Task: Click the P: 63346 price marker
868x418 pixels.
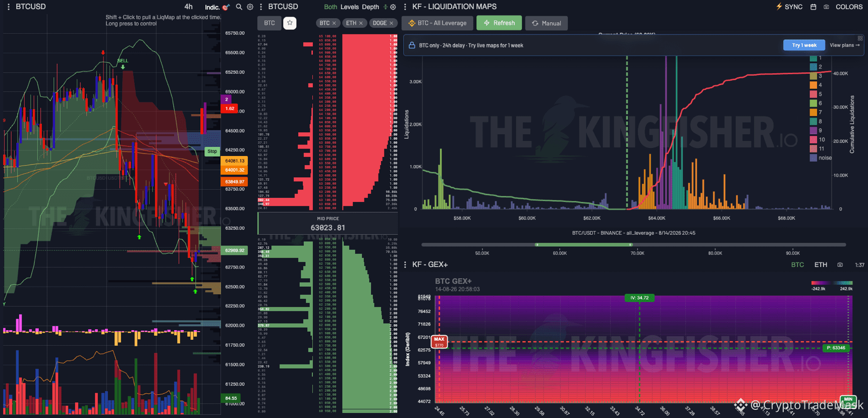Action: [836, 348]
